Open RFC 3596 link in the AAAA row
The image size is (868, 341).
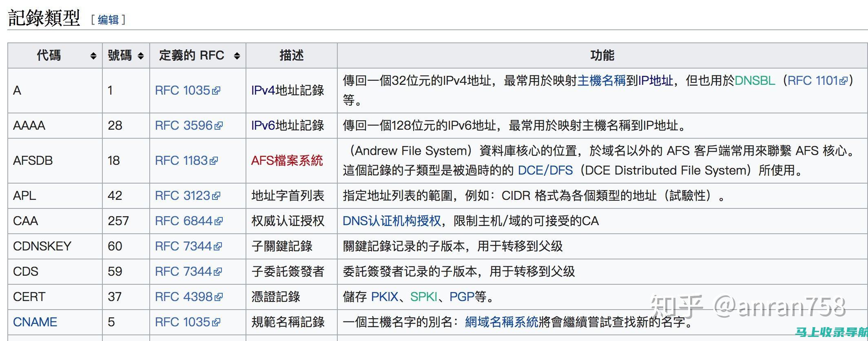[x=189, y=125]
